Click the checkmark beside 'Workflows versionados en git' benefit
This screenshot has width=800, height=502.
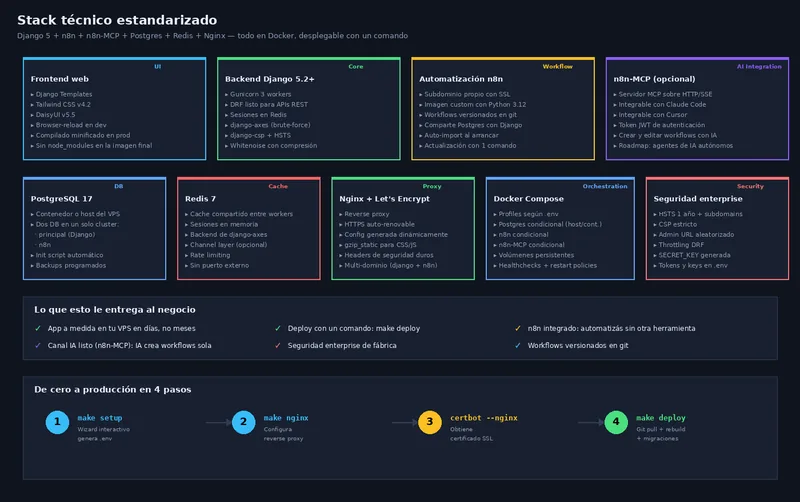point(517,345)
